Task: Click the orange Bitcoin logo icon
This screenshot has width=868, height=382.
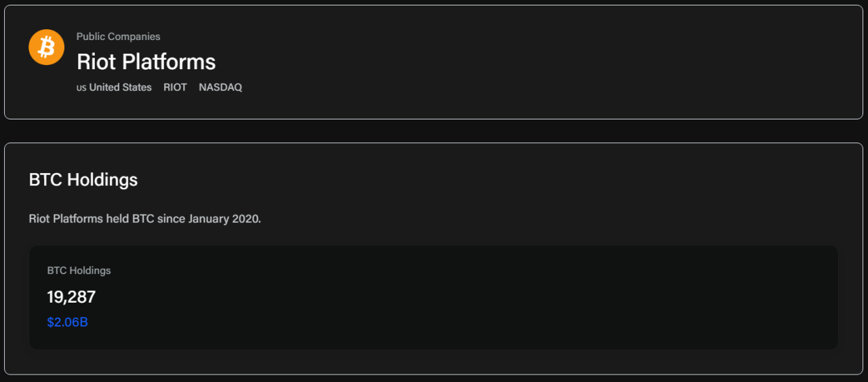Action: [46, 47]
